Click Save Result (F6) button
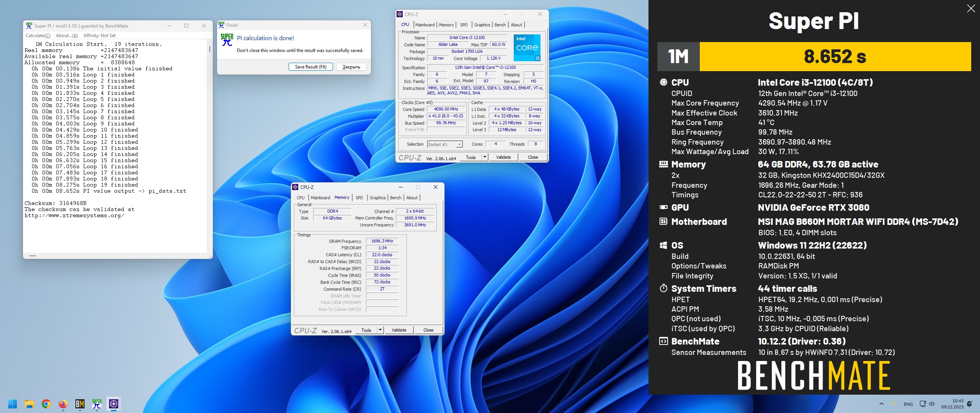Viewport: 980px width, 413px height. pos(310,67)
